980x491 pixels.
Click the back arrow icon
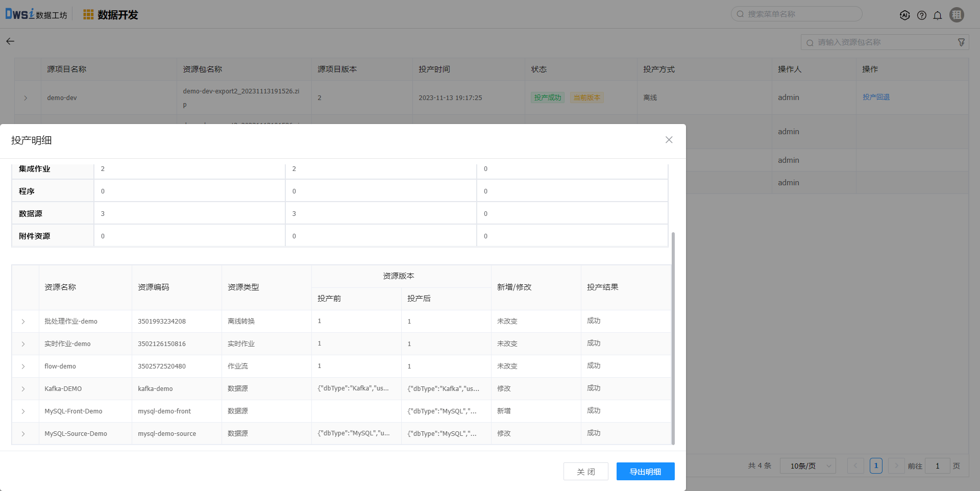[x=10, y=41]
